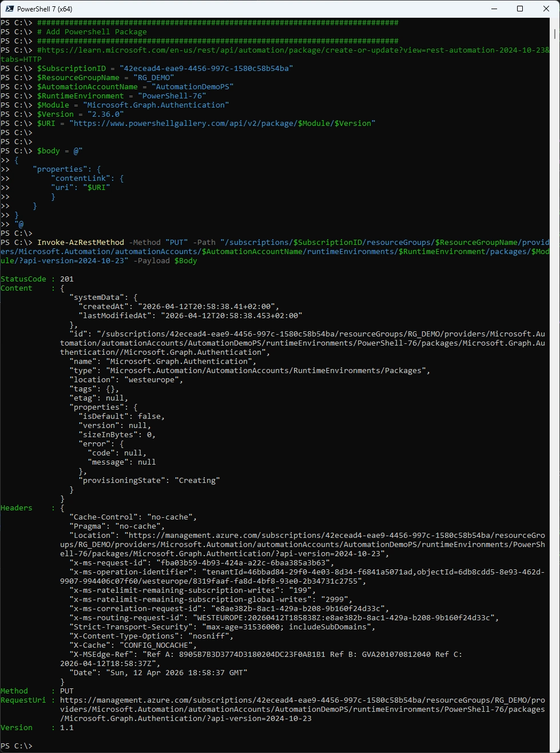Click the "# Add Powershell Package" comment

pos(92,32)
